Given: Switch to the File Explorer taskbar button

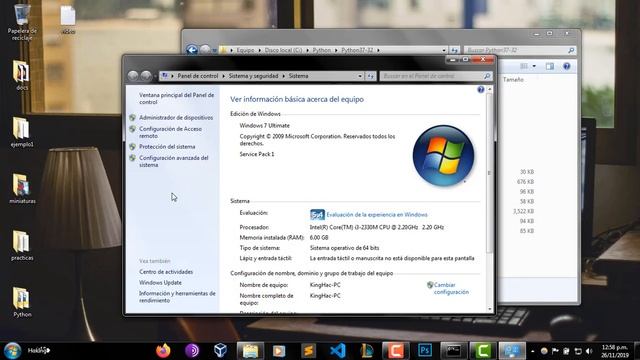Looking at the screenshot, I should pyautogui.click(x=250, y=351).
